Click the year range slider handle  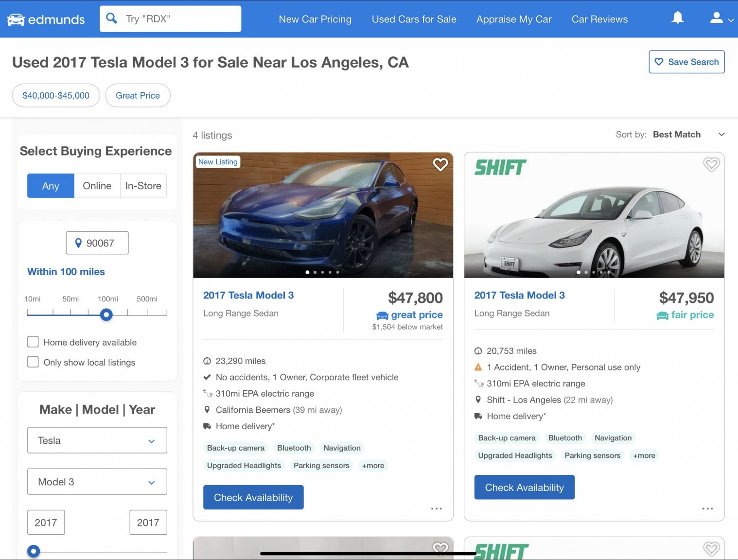tap(34, 551)
